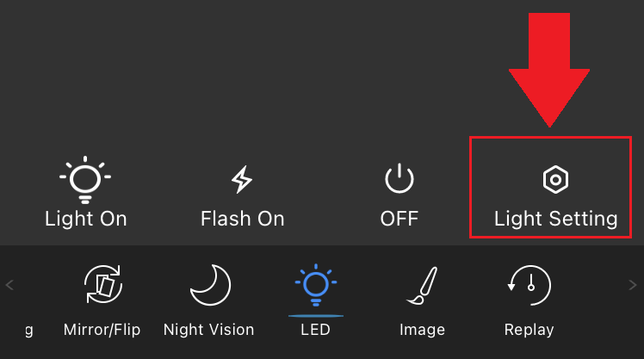Select the Night Vision moon icon
The height and width of the screenshot is (359, 644).
coord(208,286)
